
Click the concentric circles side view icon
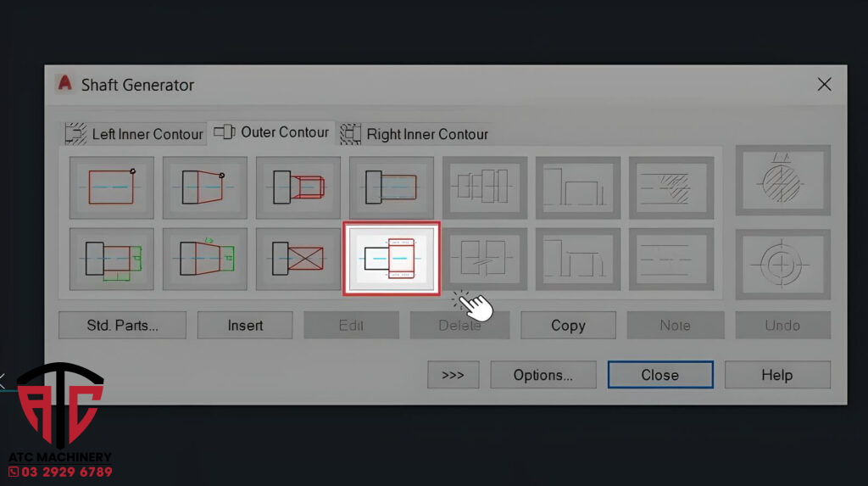782,265
